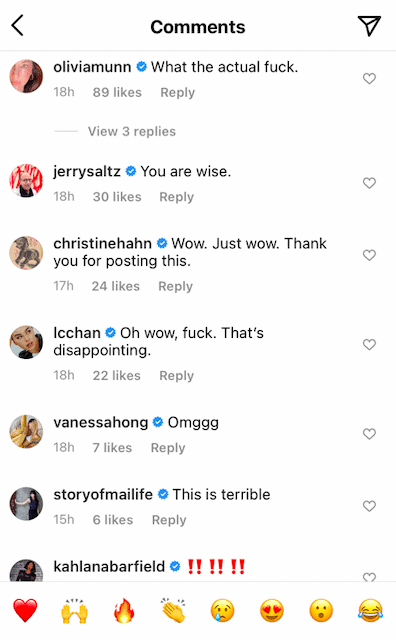This screenshot has height=640, width=396.
Task: Open the share/send paper plane icon
Action: click(369, 26)
